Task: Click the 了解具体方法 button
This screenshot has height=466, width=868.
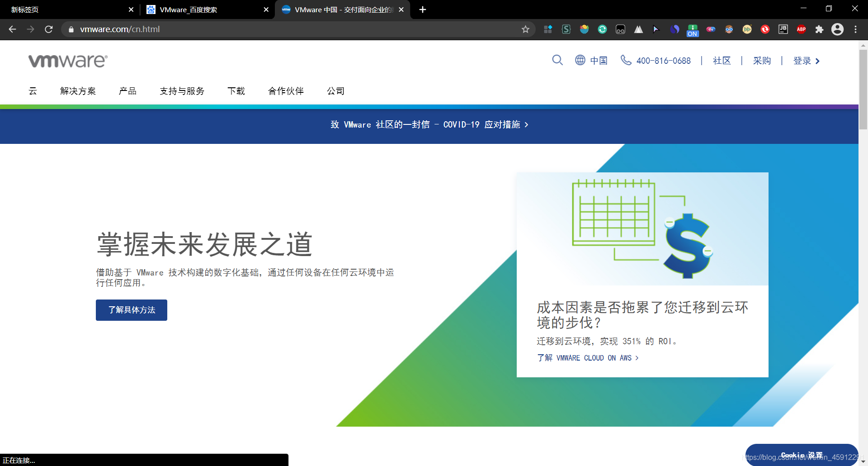Action: [x=132, y=310]
